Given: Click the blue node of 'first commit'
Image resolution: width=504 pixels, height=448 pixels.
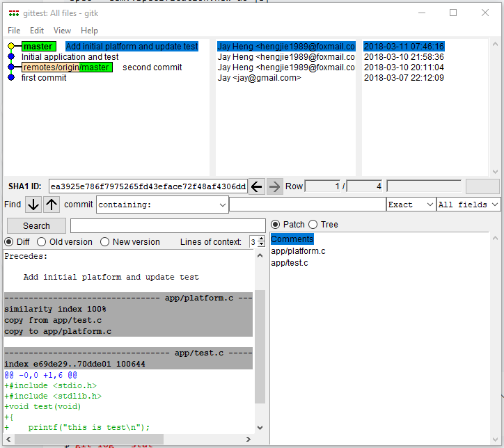Looking at the screenshot, I should coord(11,78).
